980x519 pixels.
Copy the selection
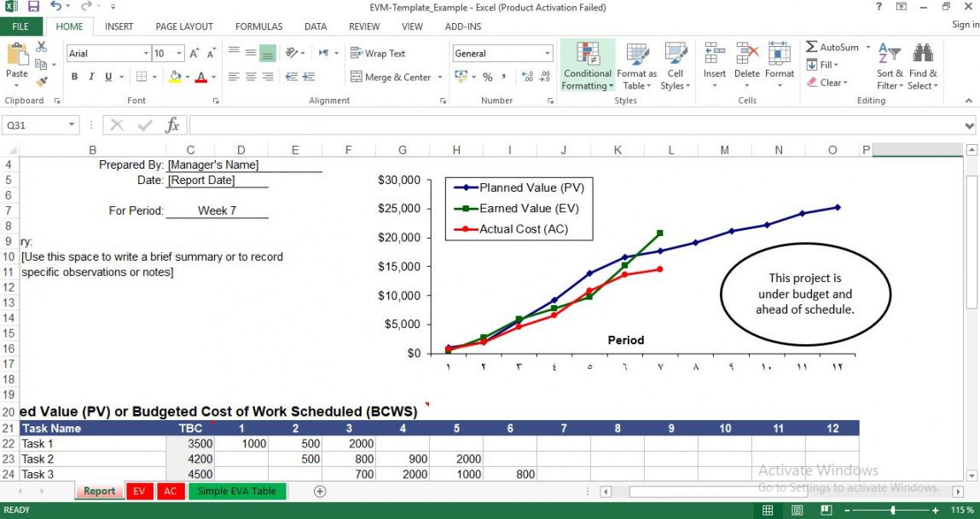point(41,64)
